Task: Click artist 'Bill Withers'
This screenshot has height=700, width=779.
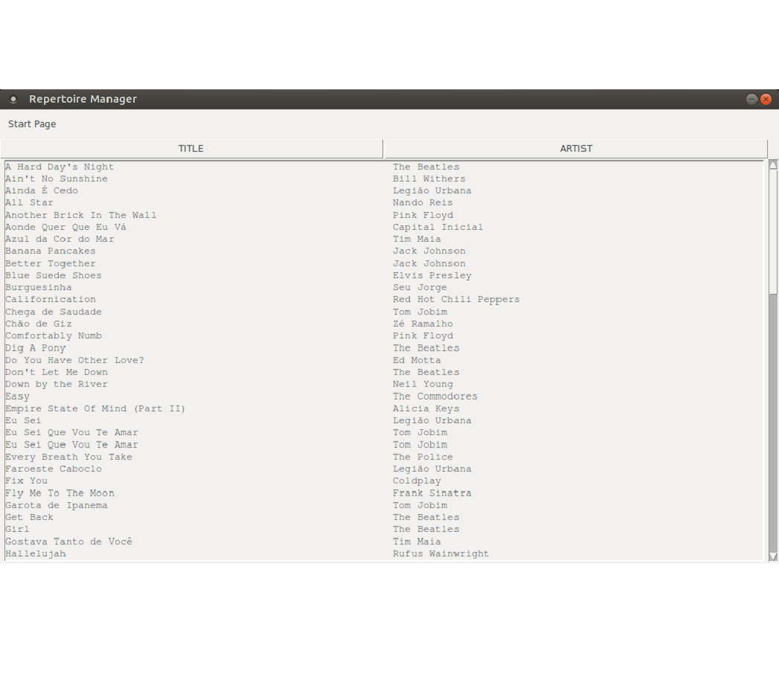Action: [429, 179]
